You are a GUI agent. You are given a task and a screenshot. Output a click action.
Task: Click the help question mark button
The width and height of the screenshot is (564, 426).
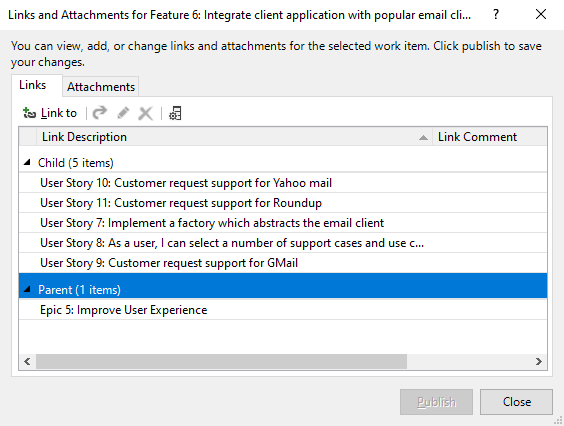tap(496, 15)
